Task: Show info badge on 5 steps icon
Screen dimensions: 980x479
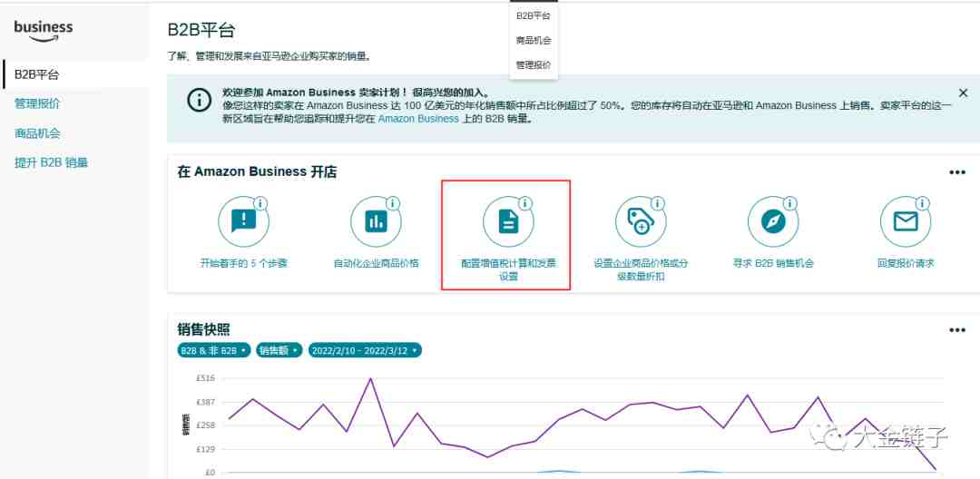Action: pyautogui.click(x=260, y=203)
